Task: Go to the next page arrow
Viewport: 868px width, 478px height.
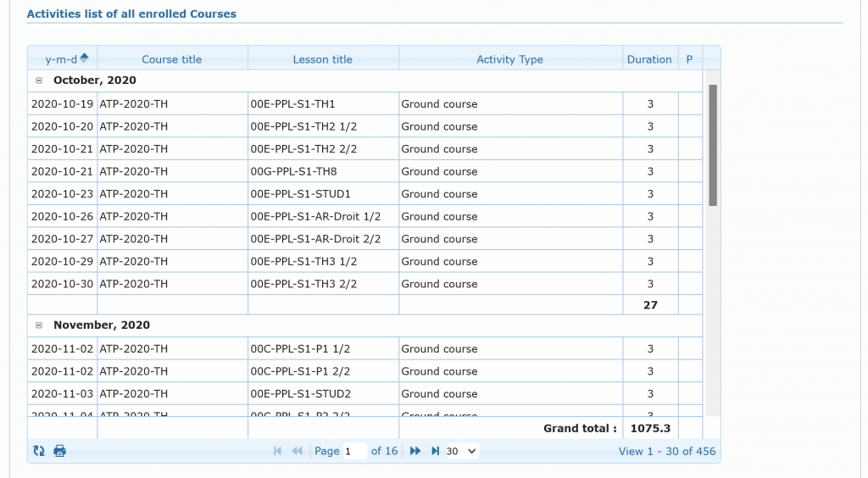Action: point(415,451)
